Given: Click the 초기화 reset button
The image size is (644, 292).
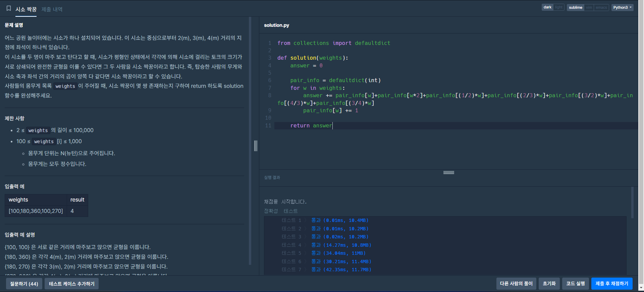Looking at the screenshot, I should (x=549, y=284).
